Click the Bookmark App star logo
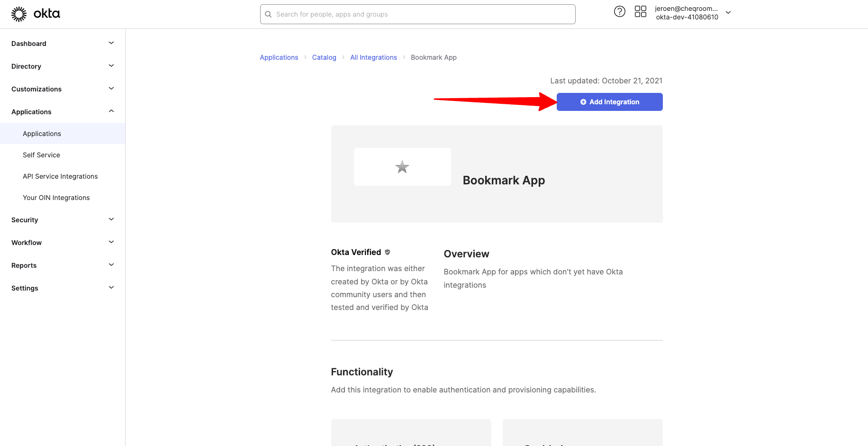 (x=402, y=167)
